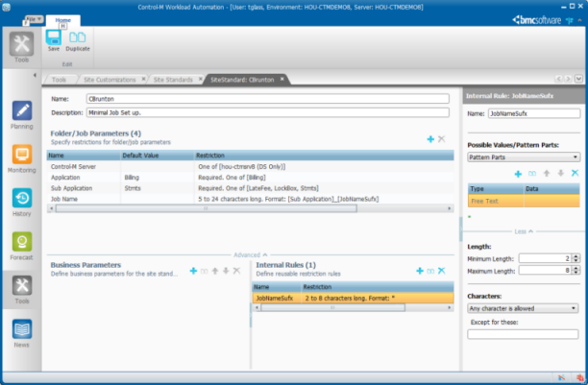Open the History domain in the sidebar
Screen dimensions: 588x385
pyautogui.click(x=22, y=198)
